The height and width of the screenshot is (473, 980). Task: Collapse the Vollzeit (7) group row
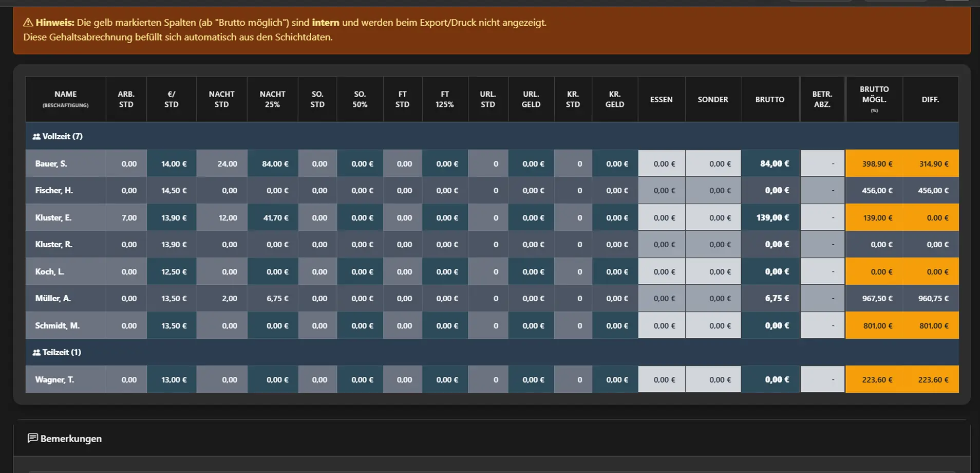tap(492, 136)
